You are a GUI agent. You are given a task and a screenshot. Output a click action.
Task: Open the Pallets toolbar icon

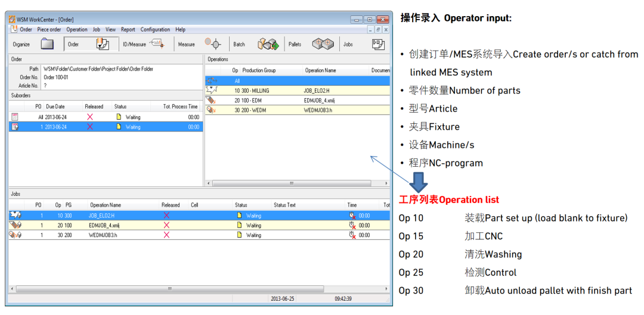[323, 44]
